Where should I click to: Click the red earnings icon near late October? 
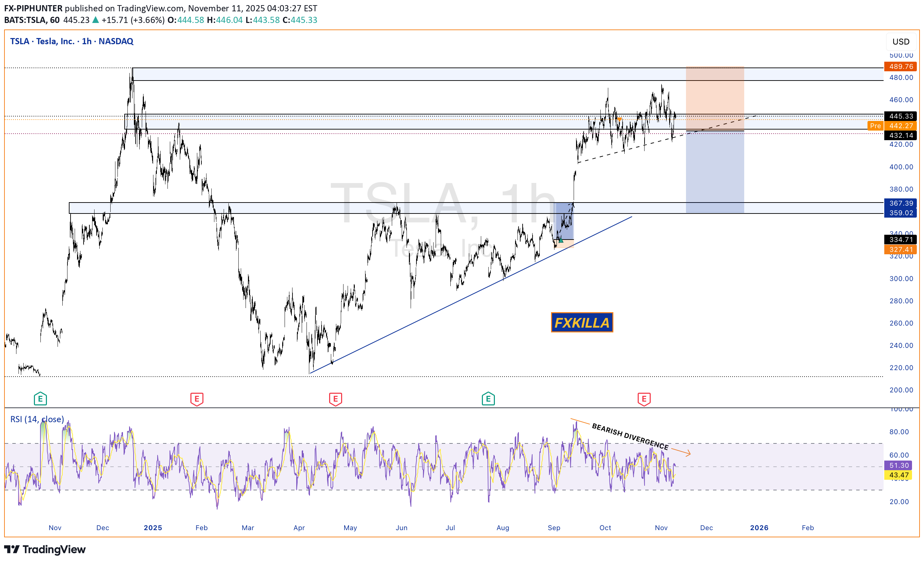click(x=644, y=399)
